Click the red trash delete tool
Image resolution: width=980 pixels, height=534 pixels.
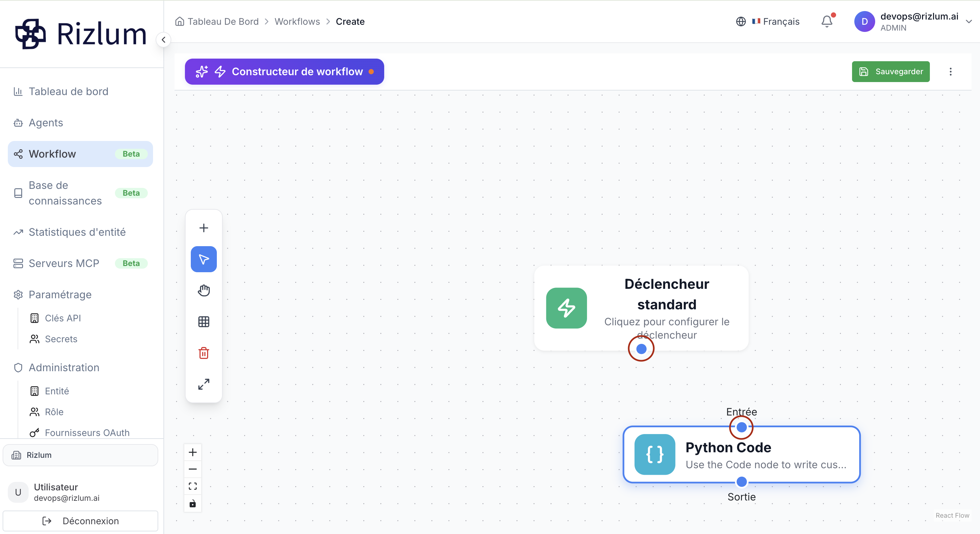click(x=203, y=353)
